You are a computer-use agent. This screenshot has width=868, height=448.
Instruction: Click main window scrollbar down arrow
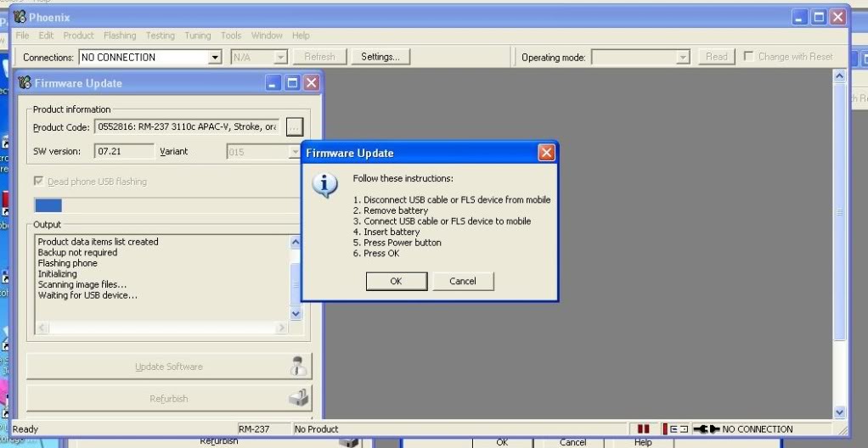coord(840,412)
